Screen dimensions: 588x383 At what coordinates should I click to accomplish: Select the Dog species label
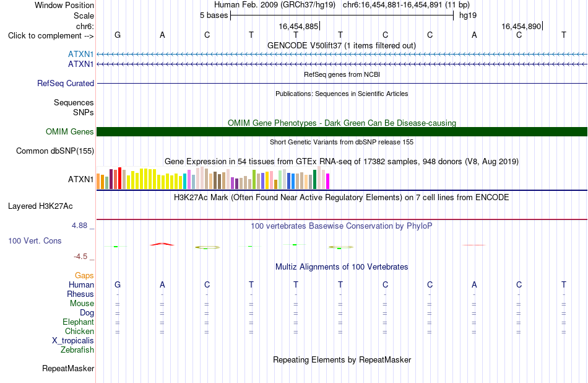click(x=87, y=313)
